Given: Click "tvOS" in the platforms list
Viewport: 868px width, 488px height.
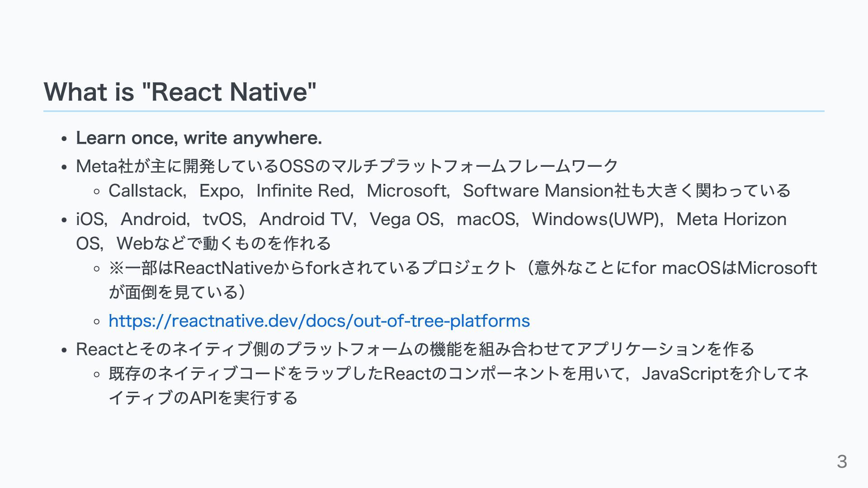Looking at the screenshot, I should point(223,219).
